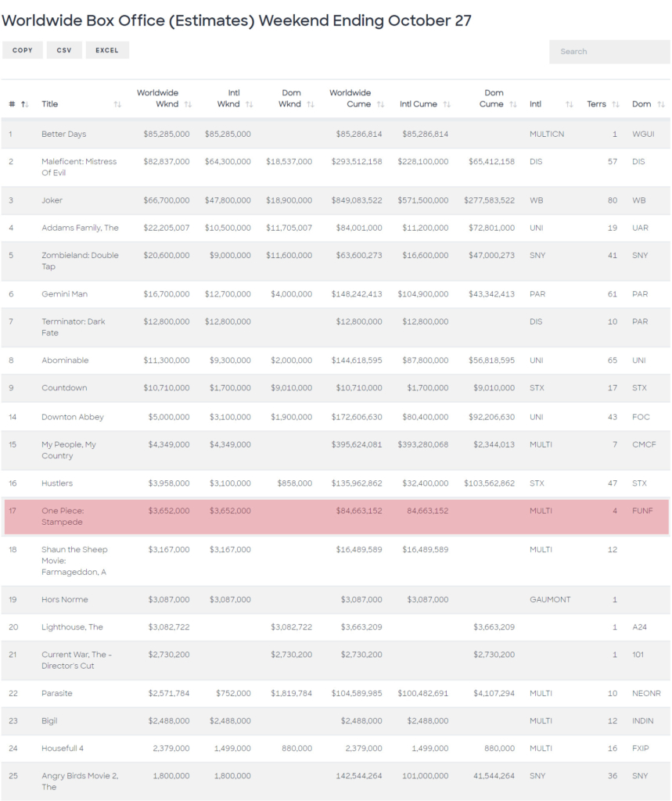
Task: Click inside the Search field
Action: [609, 52]
